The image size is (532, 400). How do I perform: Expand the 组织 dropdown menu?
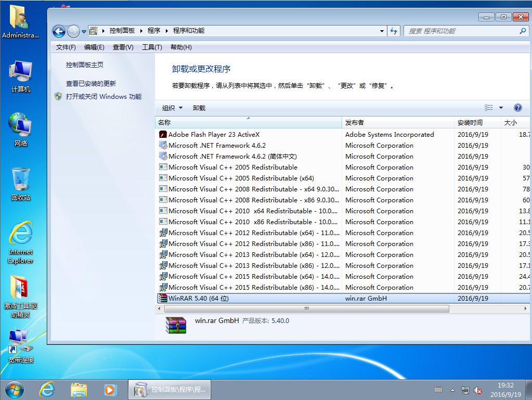172,108
